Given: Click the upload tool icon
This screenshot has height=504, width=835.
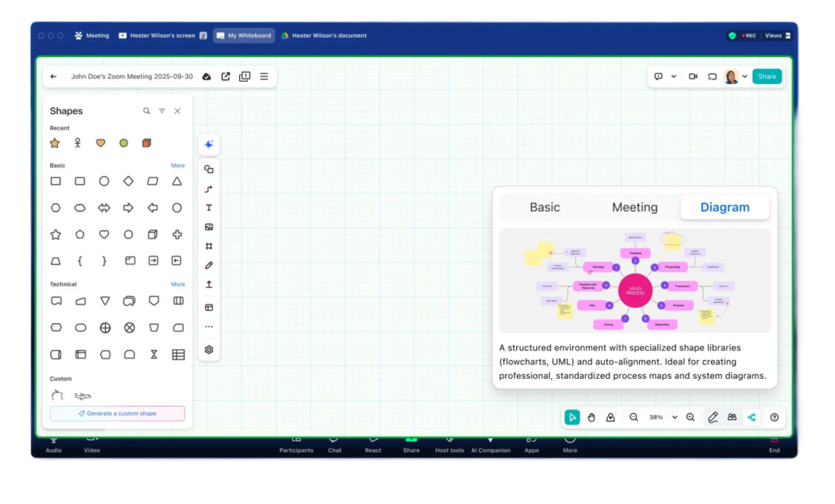Looking at the screenshot, I should tap(209, 284).
